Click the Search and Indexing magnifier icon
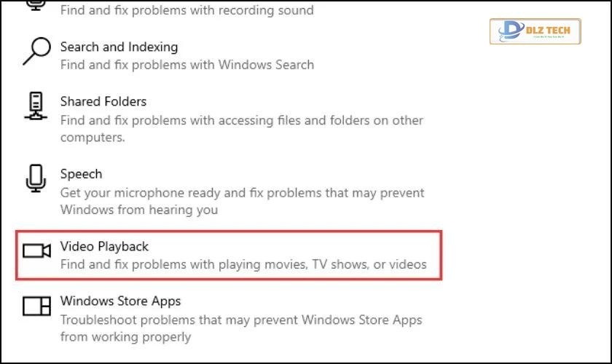The height and width of the screenshot is (364, 612). 36,52
